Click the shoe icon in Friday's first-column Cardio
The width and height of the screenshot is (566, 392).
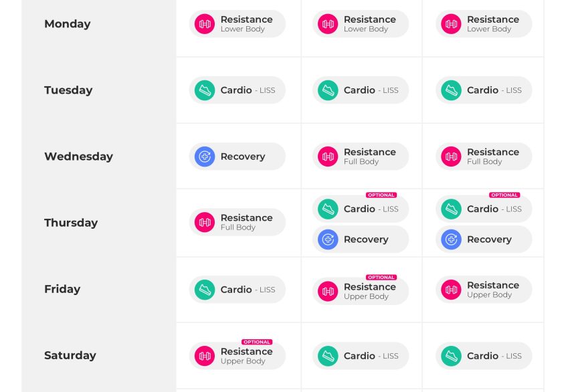[205, 290]
